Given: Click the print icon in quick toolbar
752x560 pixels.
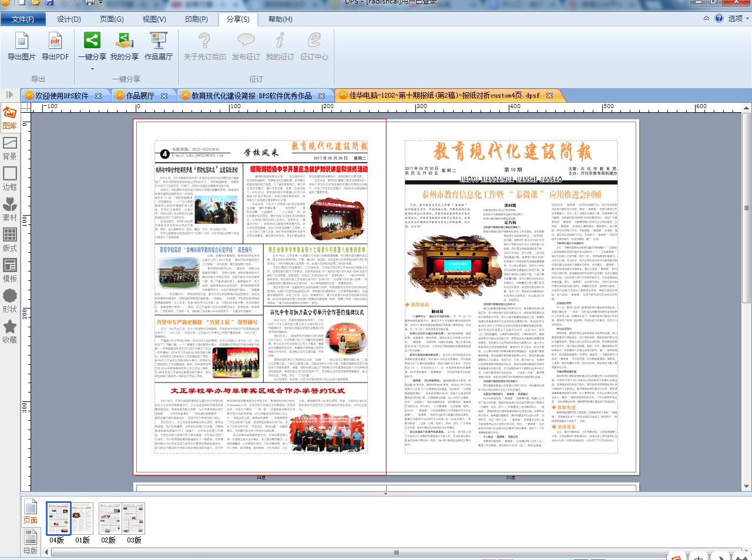Looking at the screenshot, I should pos(90,2).
